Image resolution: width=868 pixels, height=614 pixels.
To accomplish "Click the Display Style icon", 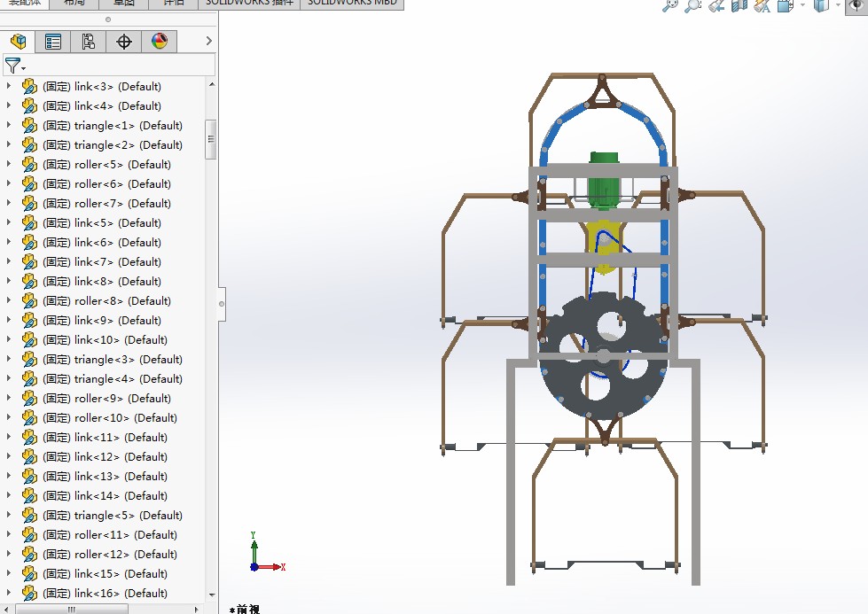I will point(822,5).
